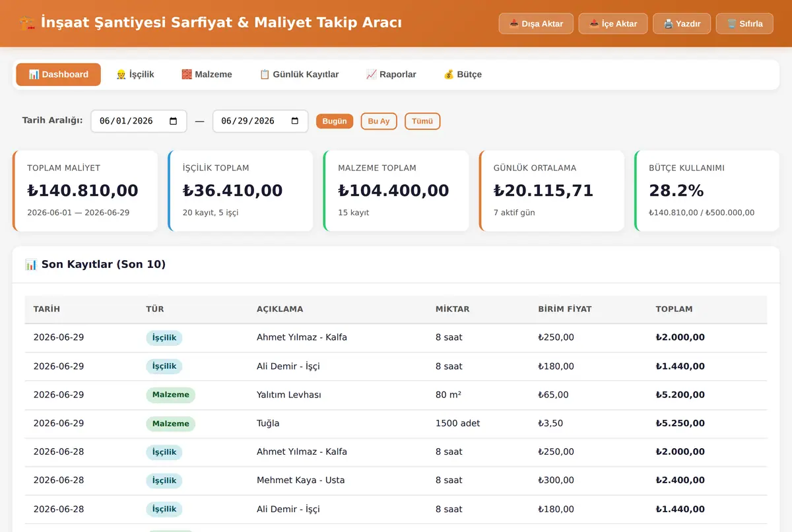Click the app title İnşaat Şantiyesi heading
The height and width of the screenshot is (532, 792).
[x=210, y=23]
